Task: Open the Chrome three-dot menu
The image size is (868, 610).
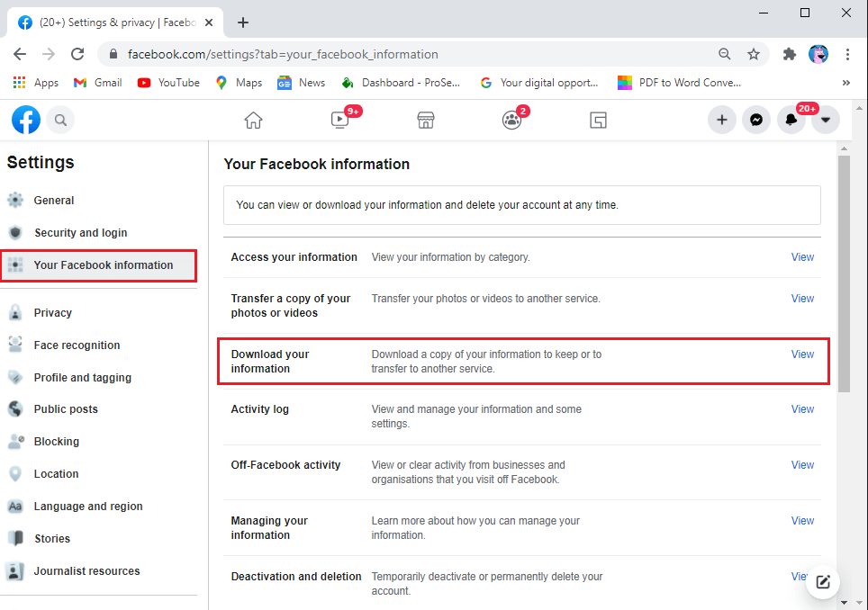Action: coord(847,54)
